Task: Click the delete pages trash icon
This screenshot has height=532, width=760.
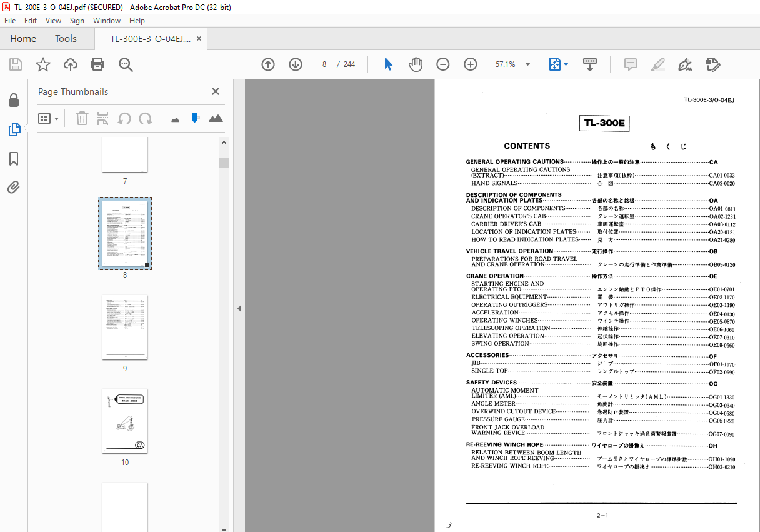Action: [82, 118]
